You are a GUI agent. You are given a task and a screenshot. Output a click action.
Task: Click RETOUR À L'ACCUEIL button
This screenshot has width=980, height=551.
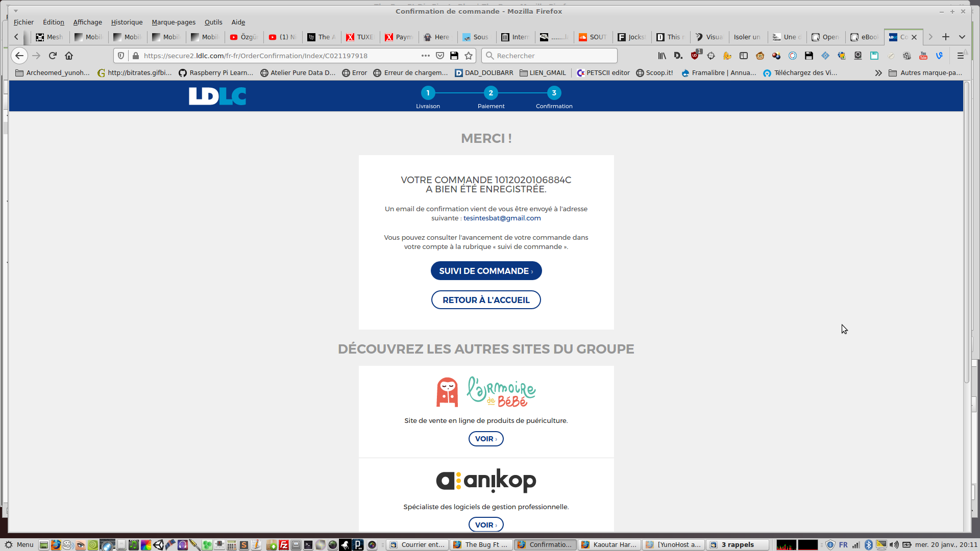tap(486, 300)
